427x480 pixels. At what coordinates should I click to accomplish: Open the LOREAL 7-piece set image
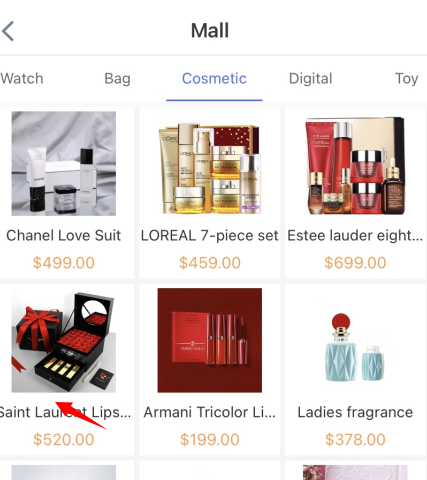tap(210, 164)
